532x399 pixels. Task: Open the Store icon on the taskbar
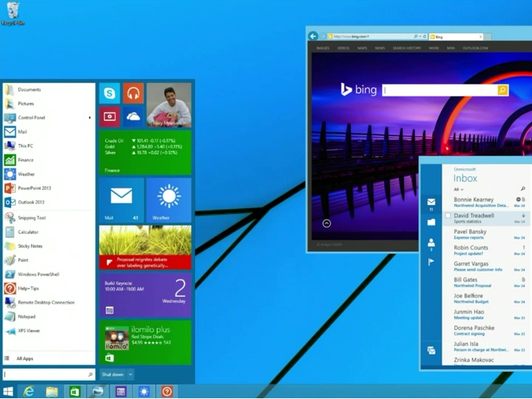75,392
